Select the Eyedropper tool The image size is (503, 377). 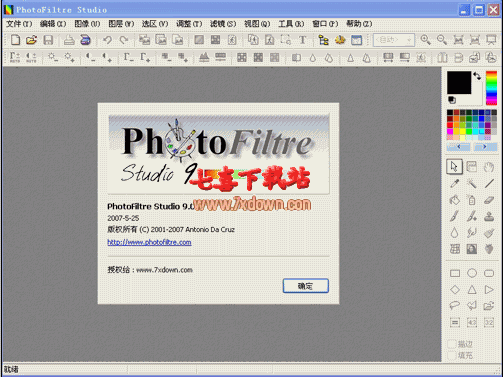(x=454, y=183)
